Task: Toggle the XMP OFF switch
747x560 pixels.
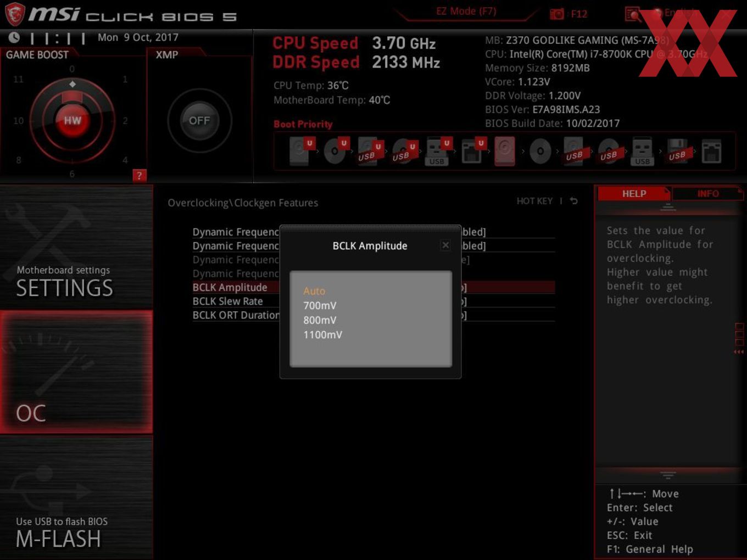Action: 199,120
